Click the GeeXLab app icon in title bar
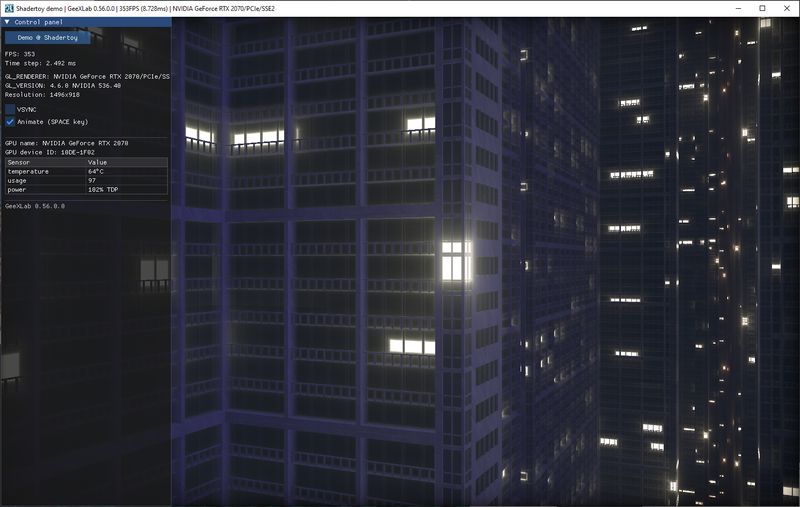Image resolution: width=800 pixels, height=507 pixels. coord(9,8)
